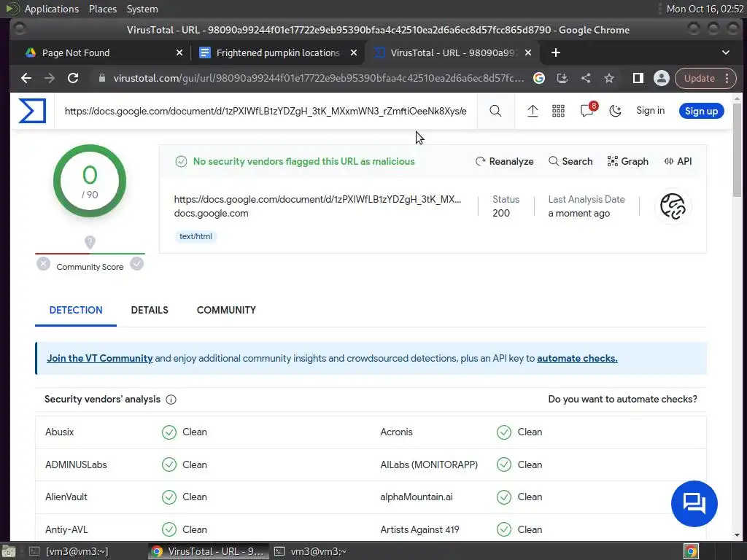The width and height of the screenshot is (747, 560).
Task: Click the Sign up button
Action: 701,111
